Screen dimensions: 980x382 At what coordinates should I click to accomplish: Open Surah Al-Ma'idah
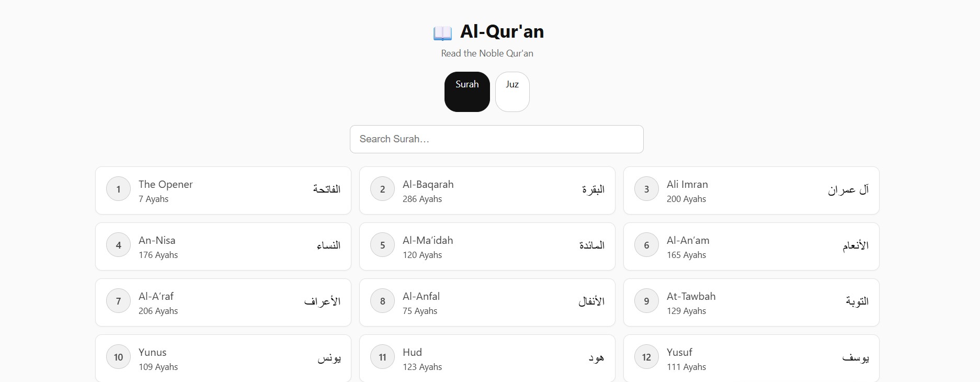coord(486,246)
